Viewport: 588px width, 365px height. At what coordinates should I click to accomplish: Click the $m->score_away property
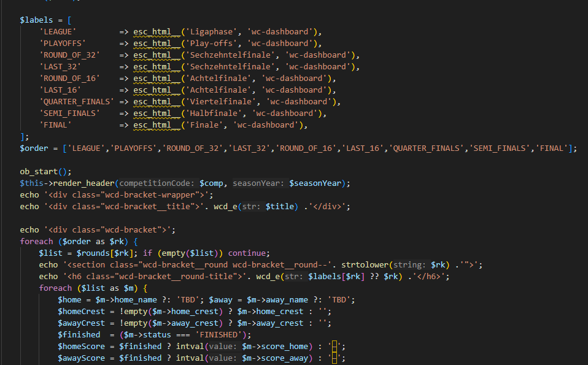pos(277,358)
